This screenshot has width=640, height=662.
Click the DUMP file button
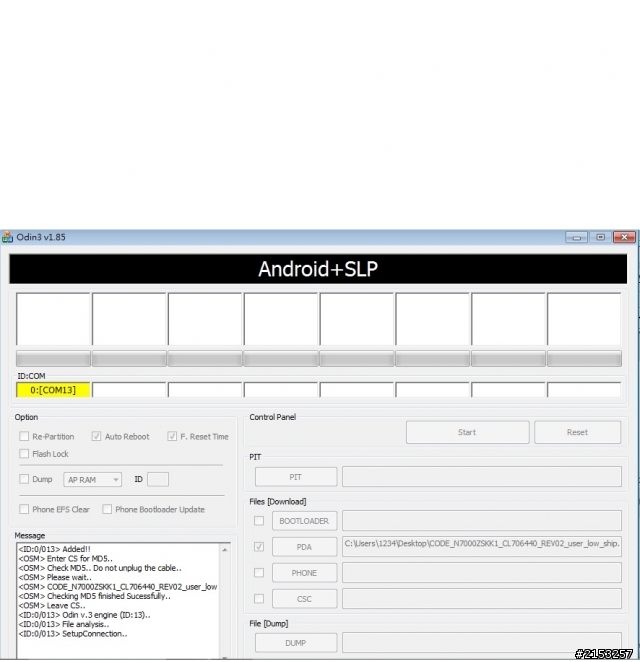[x=296, y=643]
